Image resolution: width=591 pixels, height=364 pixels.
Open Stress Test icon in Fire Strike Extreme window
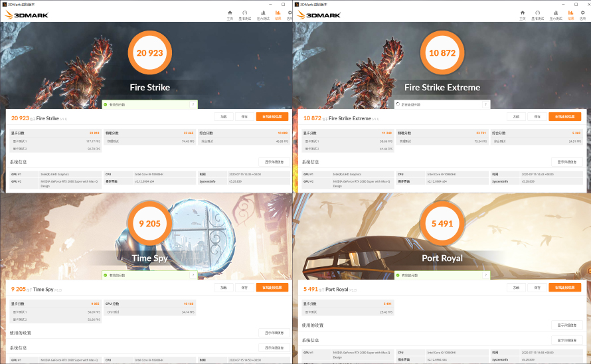tap(555, 14)
